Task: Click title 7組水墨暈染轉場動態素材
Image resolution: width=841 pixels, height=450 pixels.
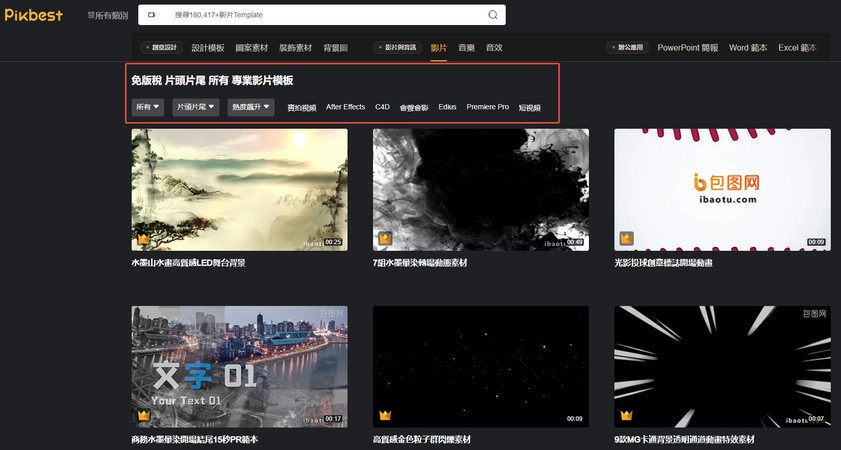Action: [x=420, y=263]
